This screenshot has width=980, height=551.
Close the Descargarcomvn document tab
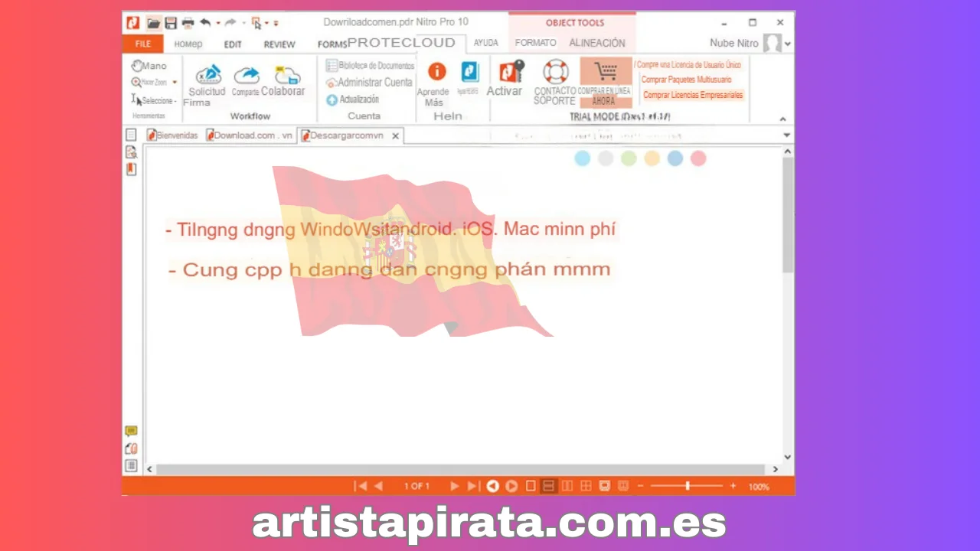click(396, 136)
